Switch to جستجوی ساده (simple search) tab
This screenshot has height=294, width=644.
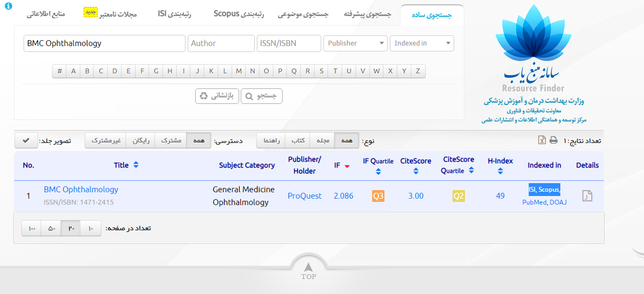click(432, 14)
